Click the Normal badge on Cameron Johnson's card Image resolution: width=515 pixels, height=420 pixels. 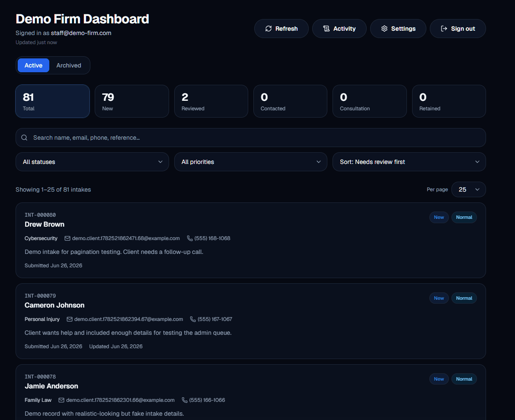tap(464, 298)
